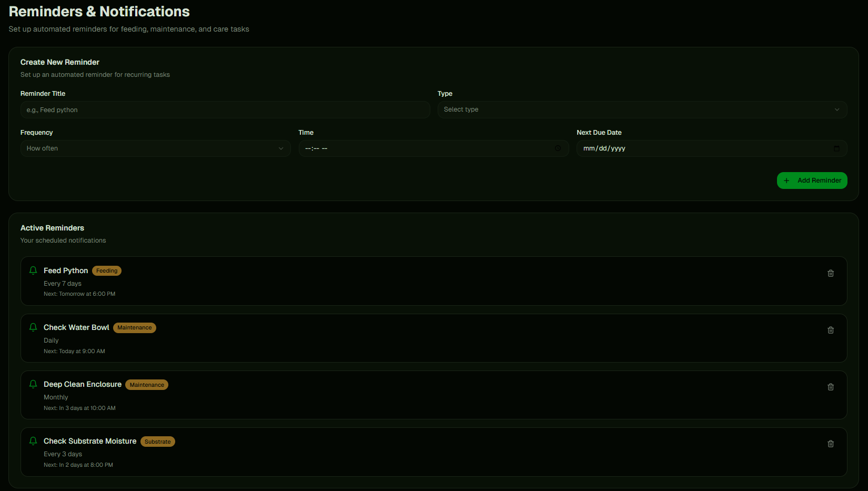Screen dimensions: 868x491
Task: Click bell icon beside Check Water Bowl
Action: point(33,327)
